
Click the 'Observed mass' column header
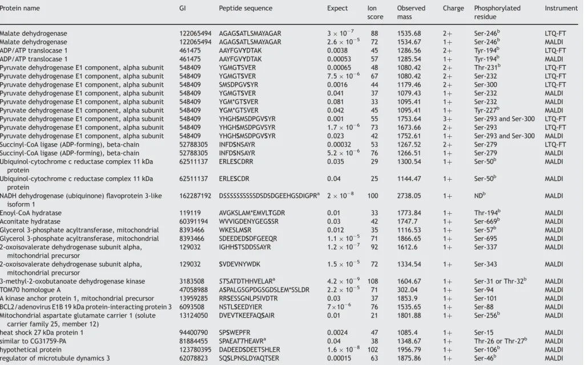coord(411,13)
